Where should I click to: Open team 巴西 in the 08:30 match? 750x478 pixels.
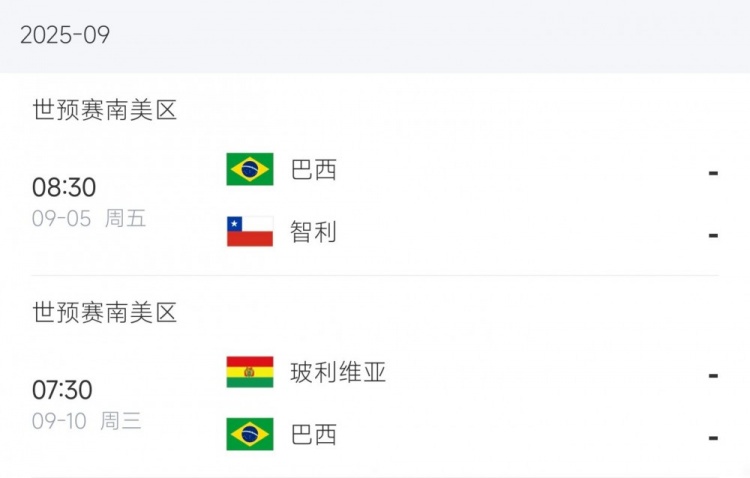pyautogui.click(x=314, y=170)
